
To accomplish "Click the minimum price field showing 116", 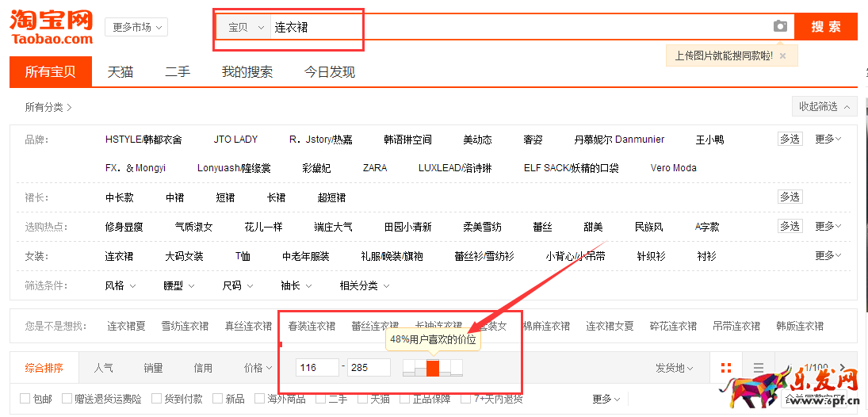I will pos(317,368).
